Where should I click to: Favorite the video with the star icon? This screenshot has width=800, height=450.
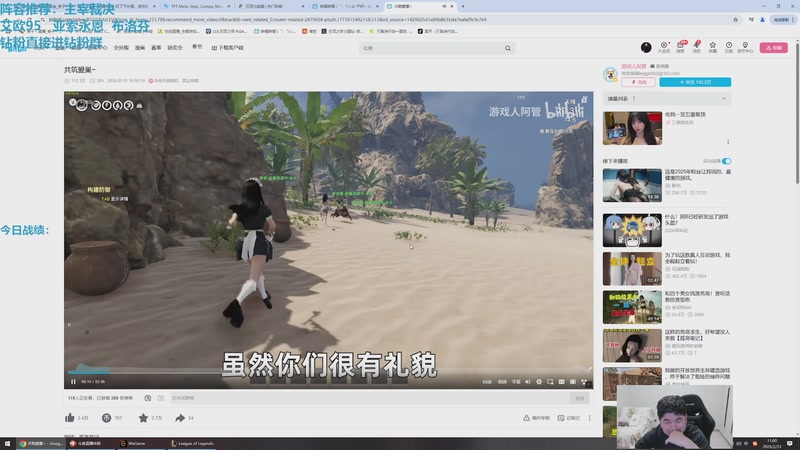(x=143, y=418)
